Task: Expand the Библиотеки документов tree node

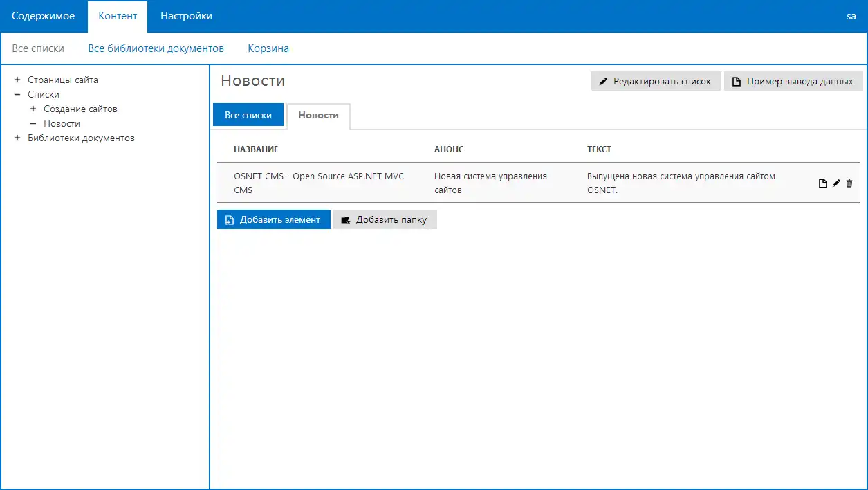Action: [x=17, y=138]
